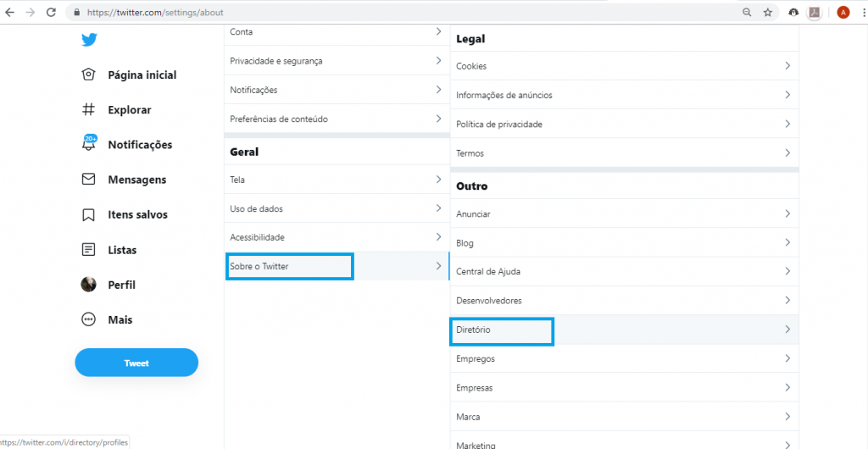The width and height of the screenshot is (868, 449).
Task: Open the Diretório link
Action: (625, 330)
